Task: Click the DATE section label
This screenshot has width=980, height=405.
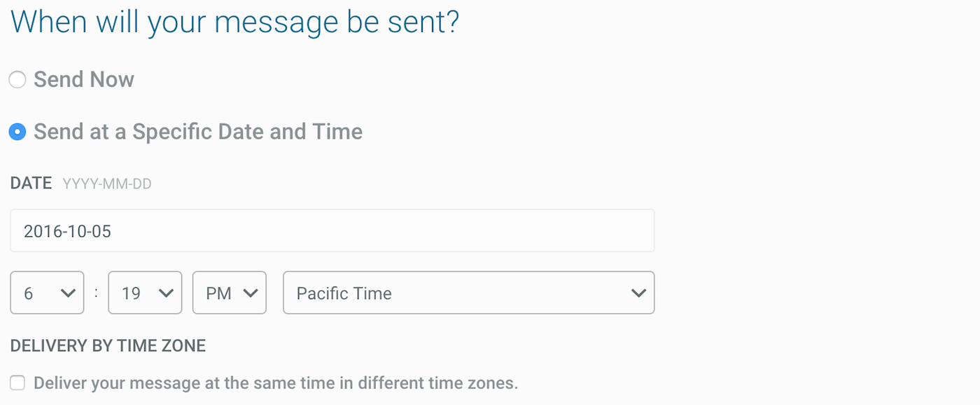Action: [x=31, y=183]
